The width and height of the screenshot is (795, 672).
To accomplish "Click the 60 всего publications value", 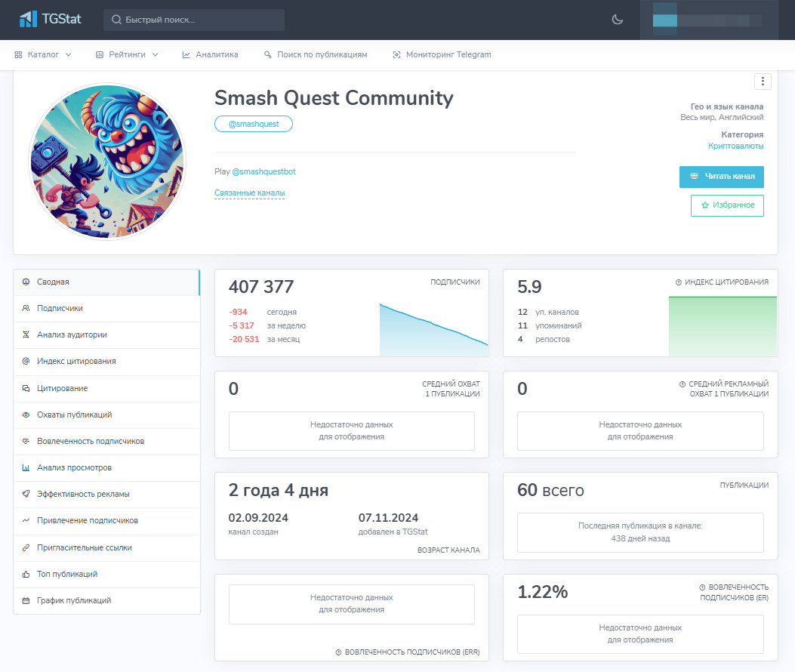I will [550, 491].
